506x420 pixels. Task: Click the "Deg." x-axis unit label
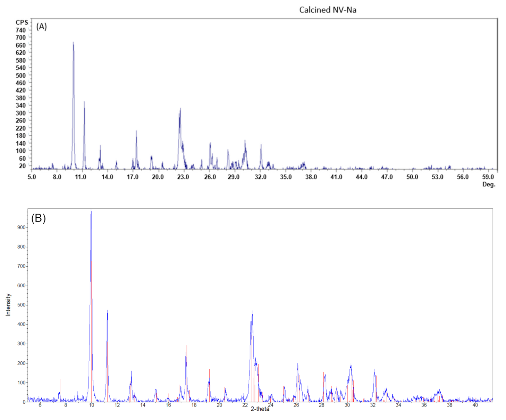click(489, 184)
